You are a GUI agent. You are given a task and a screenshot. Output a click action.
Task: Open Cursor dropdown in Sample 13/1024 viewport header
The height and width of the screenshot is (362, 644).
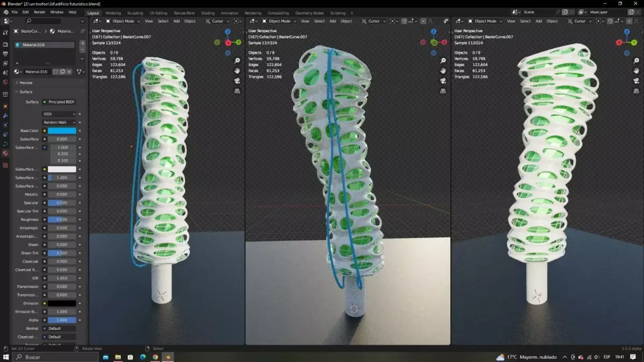point(217,21)
